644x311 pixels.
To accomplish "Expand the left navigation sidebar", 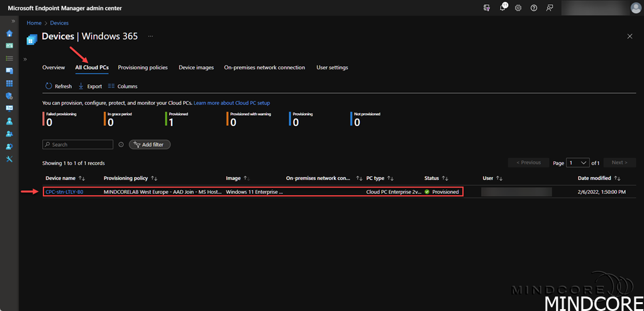I will 13,21.
